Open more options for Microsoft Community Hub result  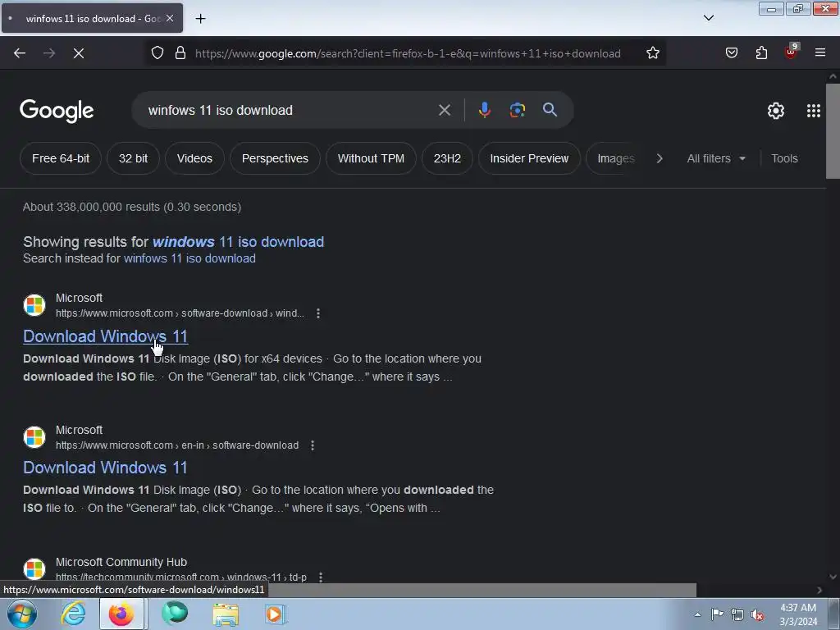point(321,577)
